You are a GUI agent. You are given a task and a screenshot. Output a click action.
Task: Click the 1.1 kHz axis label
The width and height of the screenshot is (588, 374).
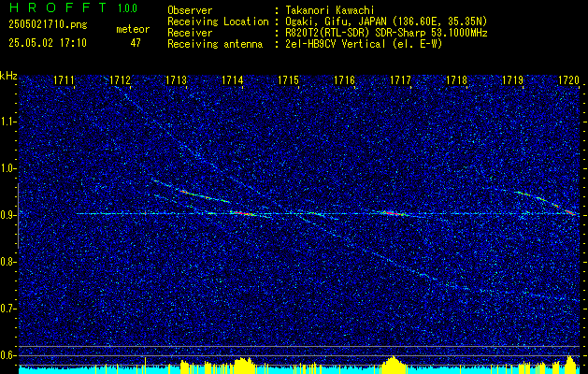[x=8, y=122]
